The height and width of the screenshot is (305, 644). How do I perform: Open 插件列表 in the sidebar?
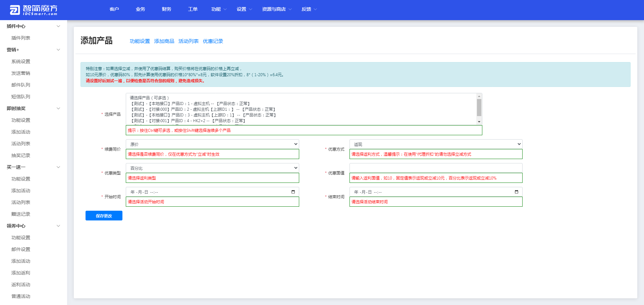point(21,38)
